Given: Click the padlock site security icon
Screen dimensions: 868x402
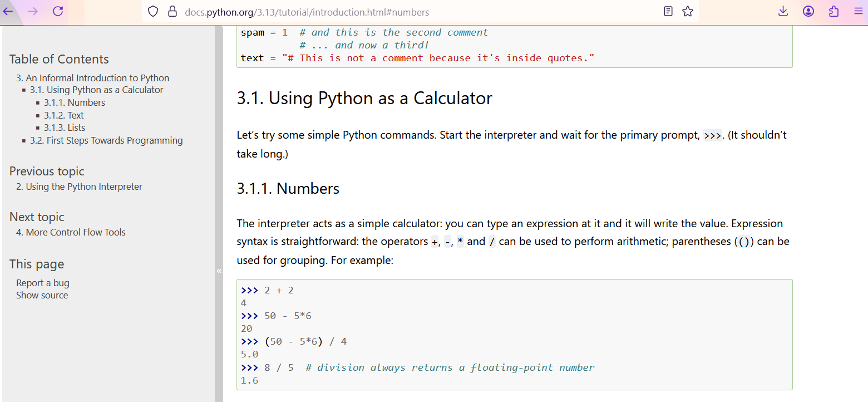Looking at the screenshot, I should coord(172,12).
